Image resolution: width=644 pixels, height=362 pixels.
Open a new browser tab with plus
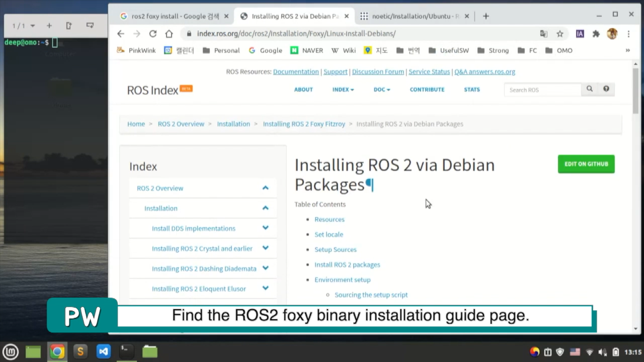[x=486, y=16]
